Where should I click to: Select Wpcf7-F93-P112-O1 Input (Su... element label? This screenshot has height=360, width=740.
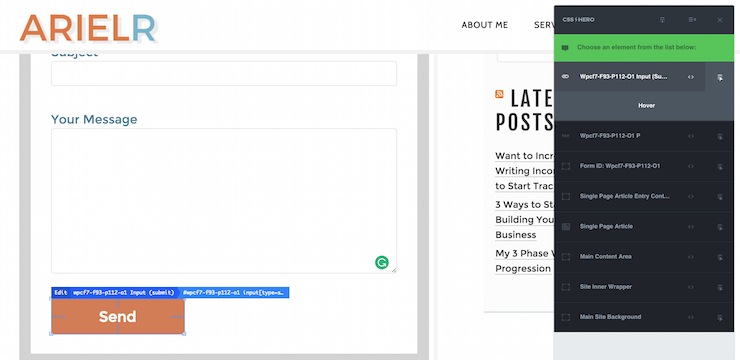click(x=624, y=76)
